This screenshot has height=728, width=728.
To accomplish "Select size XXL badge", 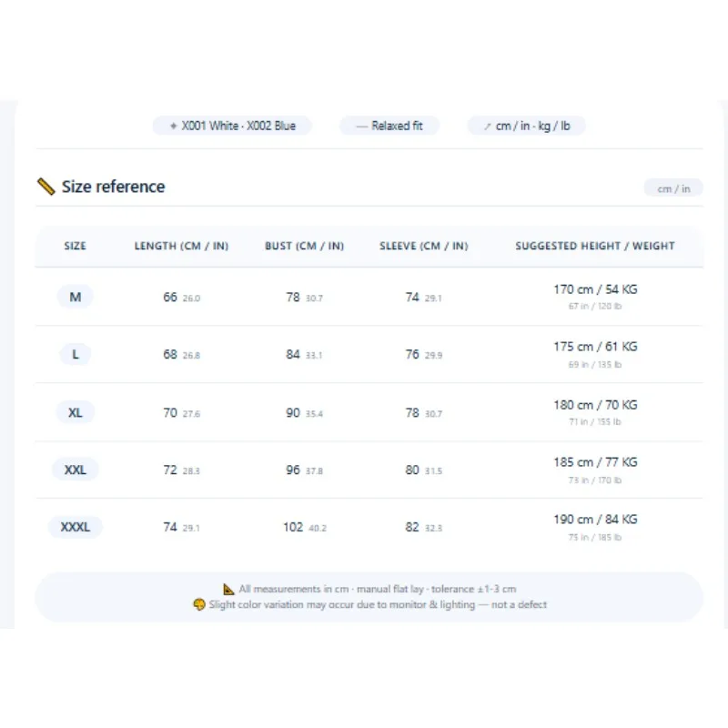I will coord(76,470).
